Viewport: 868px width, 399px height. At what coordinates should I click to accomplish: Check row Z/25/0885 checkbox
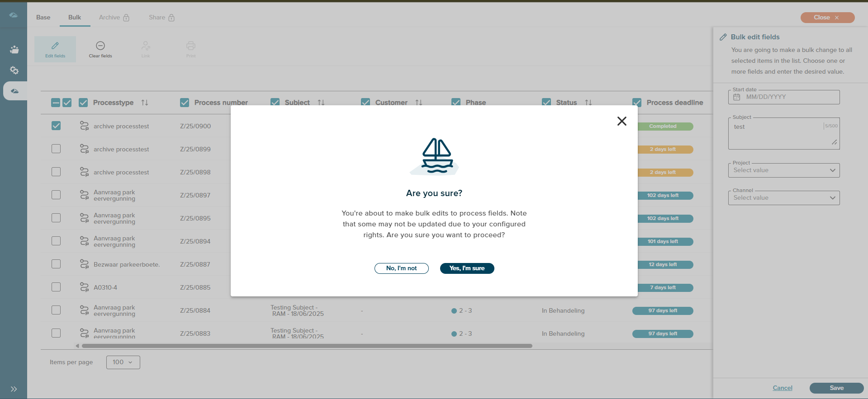pos(56,287)
